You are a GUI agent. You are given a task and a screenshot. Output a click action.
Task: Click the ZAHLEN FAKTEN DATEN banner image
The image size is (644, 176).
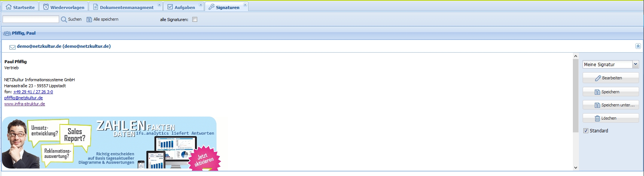pyautogui.click(x=111, y=143)
